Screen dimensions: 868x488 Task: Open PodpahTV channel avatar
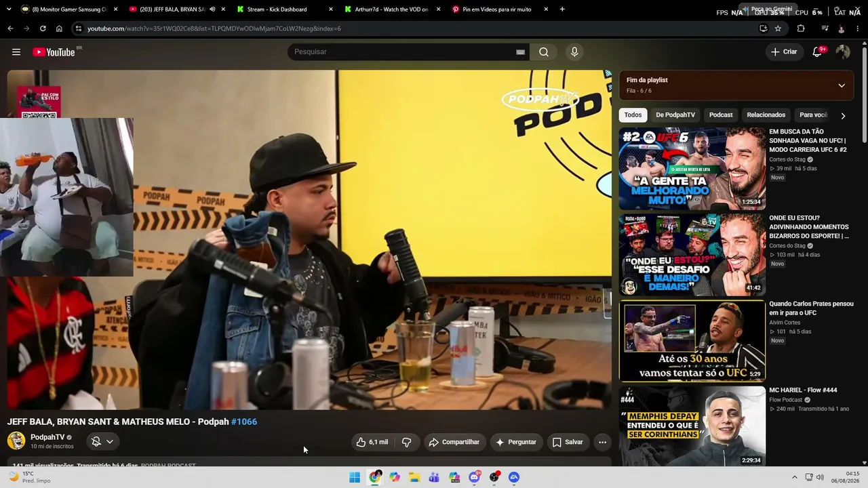pyautogui.click(x=16, y=441)
